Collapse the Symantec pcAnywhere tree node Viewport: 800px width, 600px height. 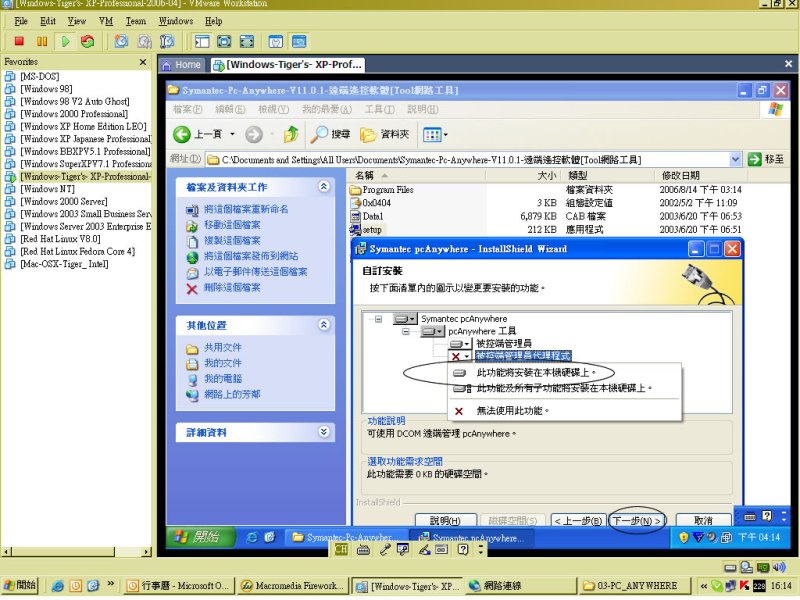coord(379,319)
